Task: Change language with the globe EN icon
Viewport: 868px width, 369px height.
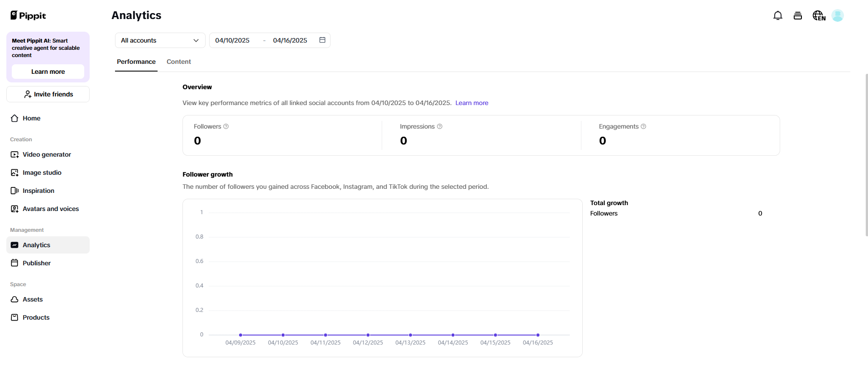Action: point(819,16)
